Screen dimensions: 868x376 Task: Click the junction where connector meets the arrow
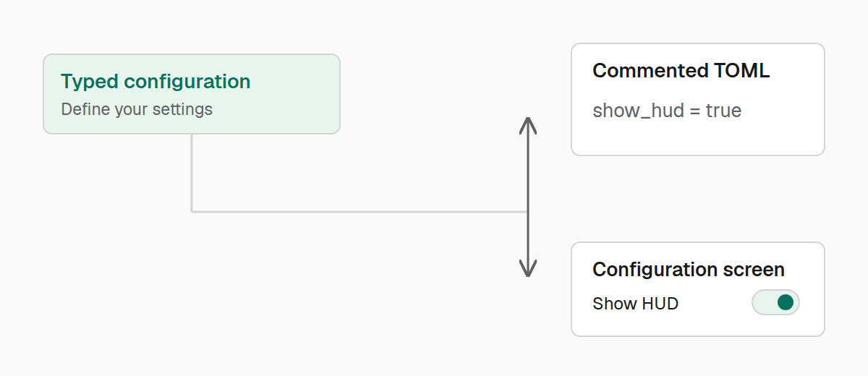528,212
